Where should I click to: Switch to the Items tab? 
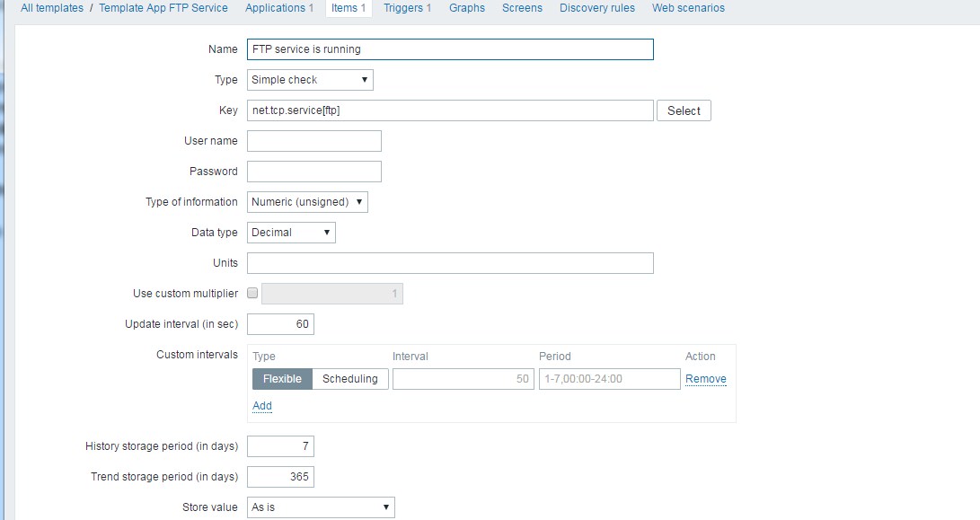[349, 8]
